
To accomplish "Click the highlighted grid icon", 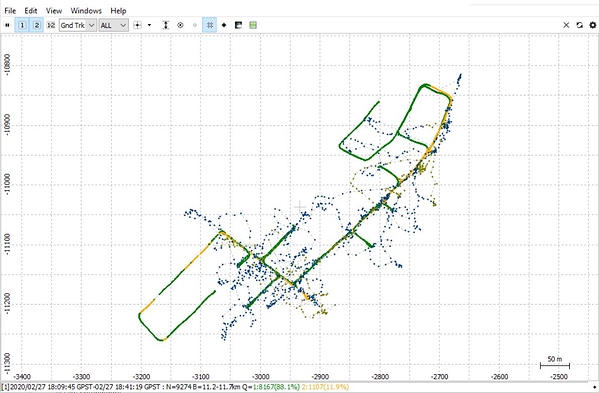I will 209,25.
